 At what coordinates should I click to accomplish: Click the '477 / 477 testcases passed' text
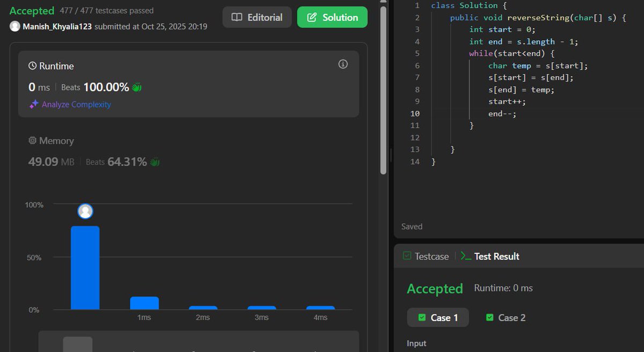coord(106,11)
